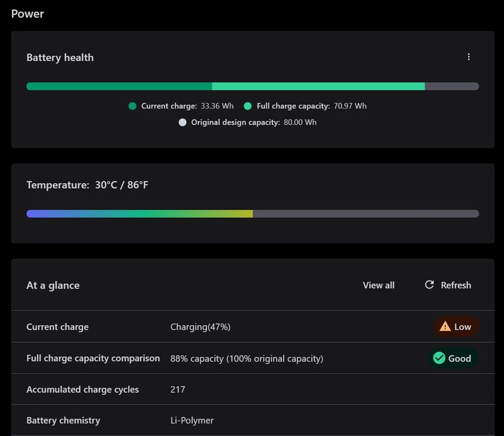
Task: Click the Temperature gradient bar
Action: click(253, 214)
